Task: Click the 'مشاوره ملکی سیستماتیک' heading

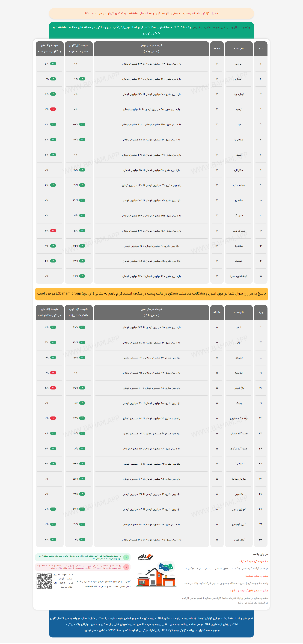Action: (x=253, y=561)
